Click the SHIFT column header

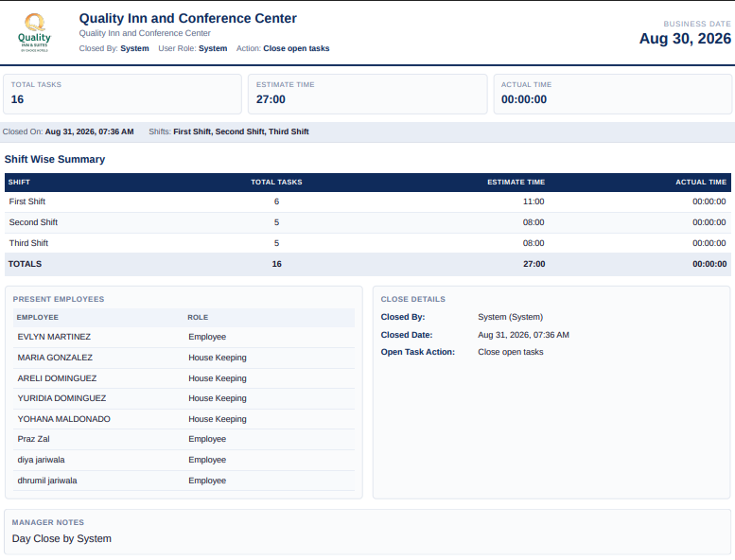19,182
